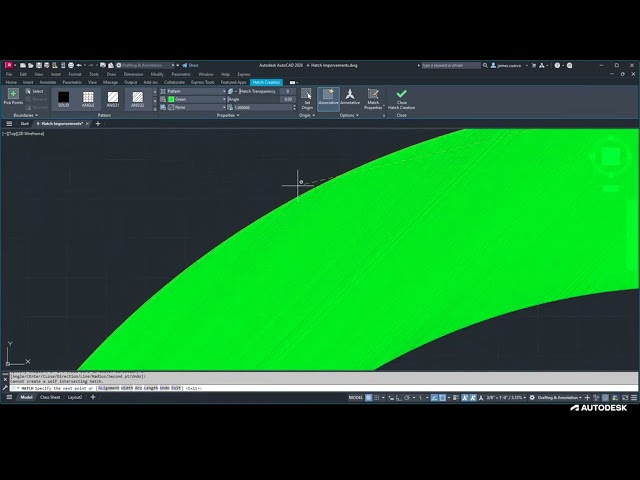Click the Plot printer icon
640x480 pixels.
pyautogui.click(x=71, y=65)
